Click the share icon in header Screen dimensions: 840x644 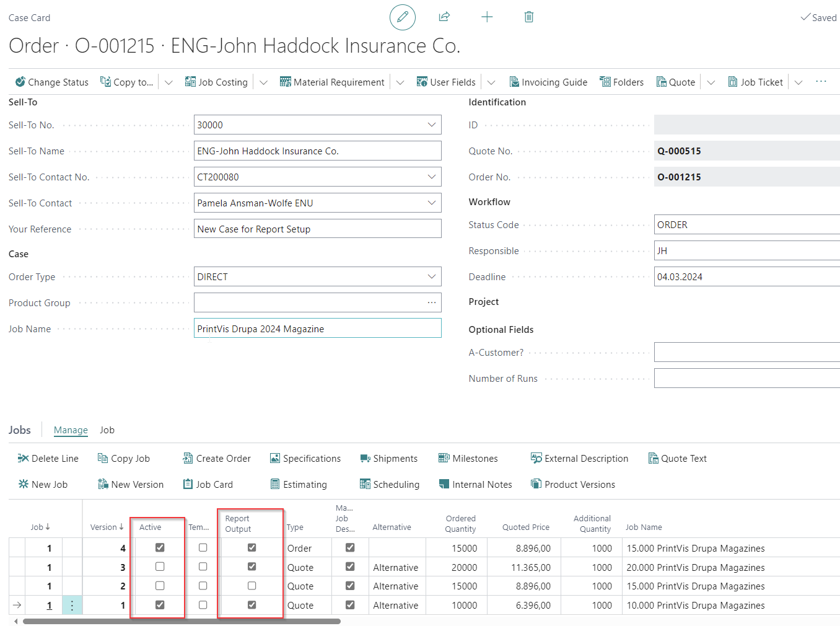coord(444,17)
